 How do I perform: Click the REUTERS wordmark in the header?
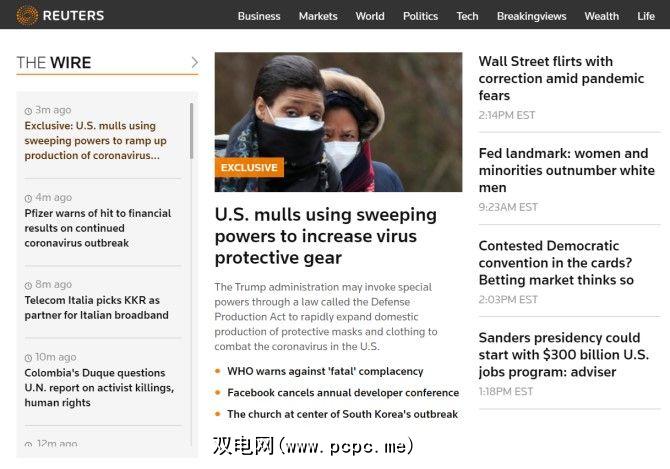pos(73,16)
